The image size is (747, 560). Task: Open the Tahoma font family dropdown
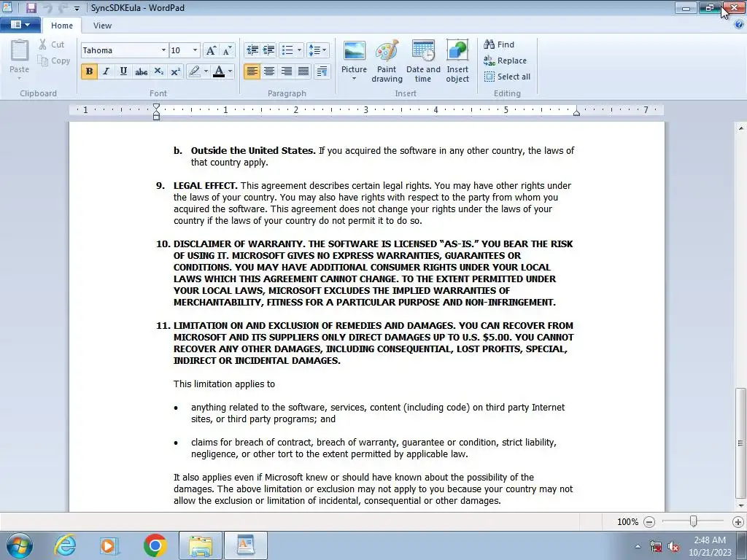163,50
